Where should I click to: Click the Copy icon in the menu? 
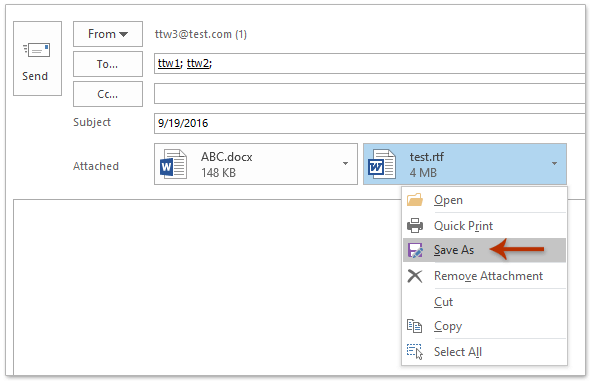pos(414,326)
